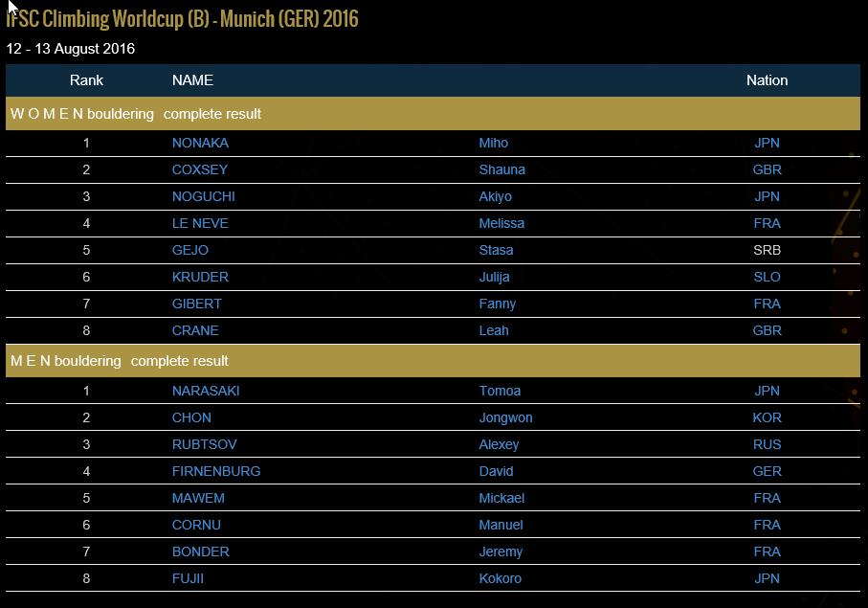Select FRA nation in LE NEVE's row
868x608 pixels.
tap(767, 223)
